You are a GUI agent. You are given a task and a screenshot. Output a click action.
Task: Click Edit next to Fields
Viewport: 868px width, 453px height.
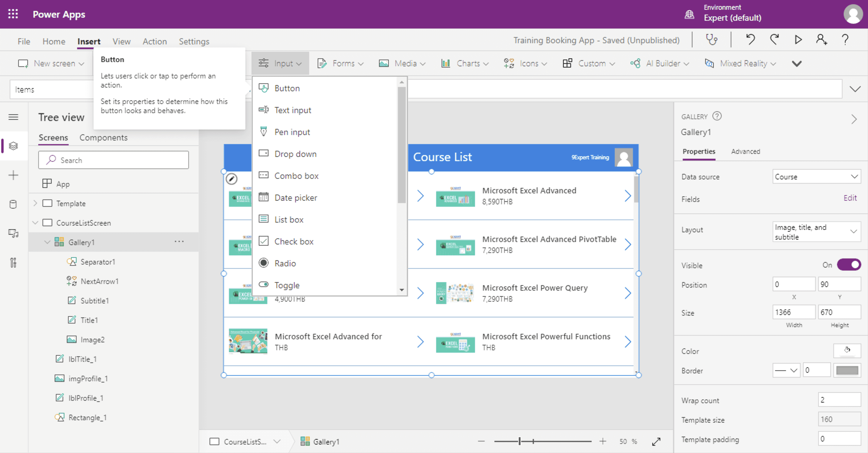pos(850,198)
